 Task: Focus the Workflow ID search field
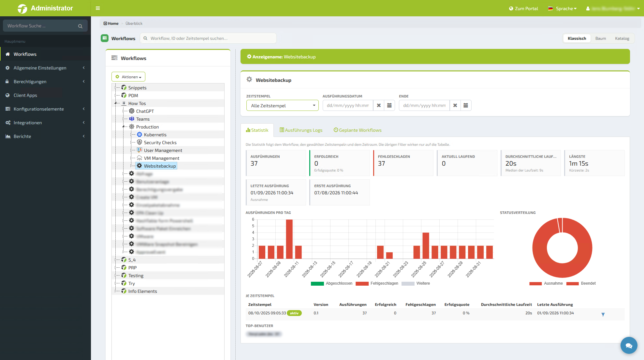tap(208, 38)
